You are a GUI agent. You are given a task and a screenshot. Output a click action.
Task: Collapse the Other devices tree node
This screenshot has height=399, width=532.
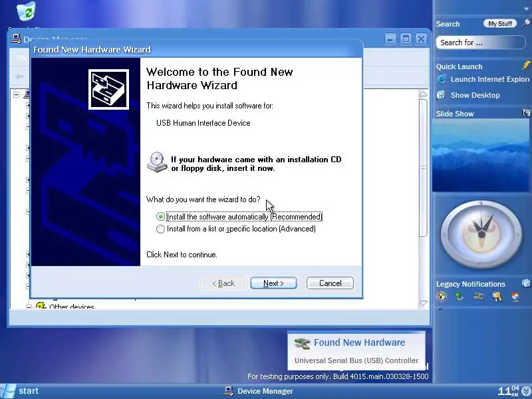pyautogui.click(x=29, y=307)
